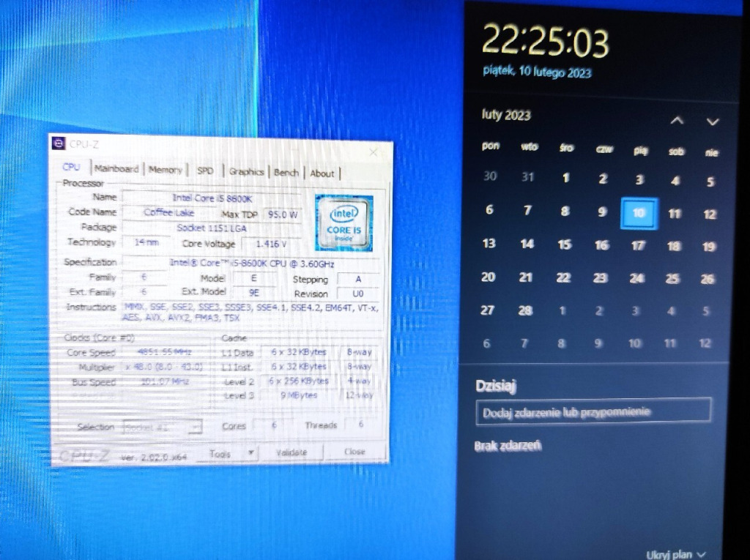
Task: Click the Multiplier value x 48.0
Action: point(164,367)
